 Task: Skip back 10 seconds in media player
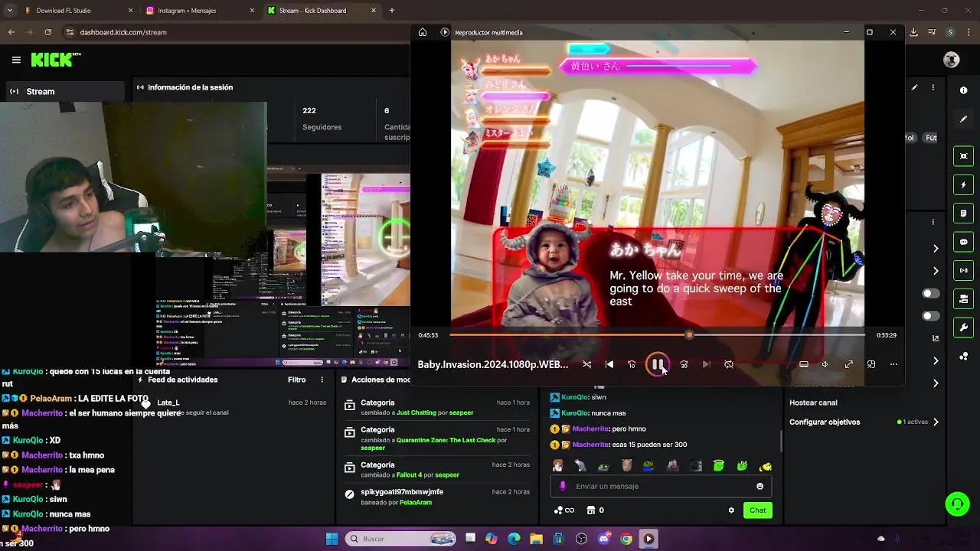pyautogui.click(x=632, y=364)
